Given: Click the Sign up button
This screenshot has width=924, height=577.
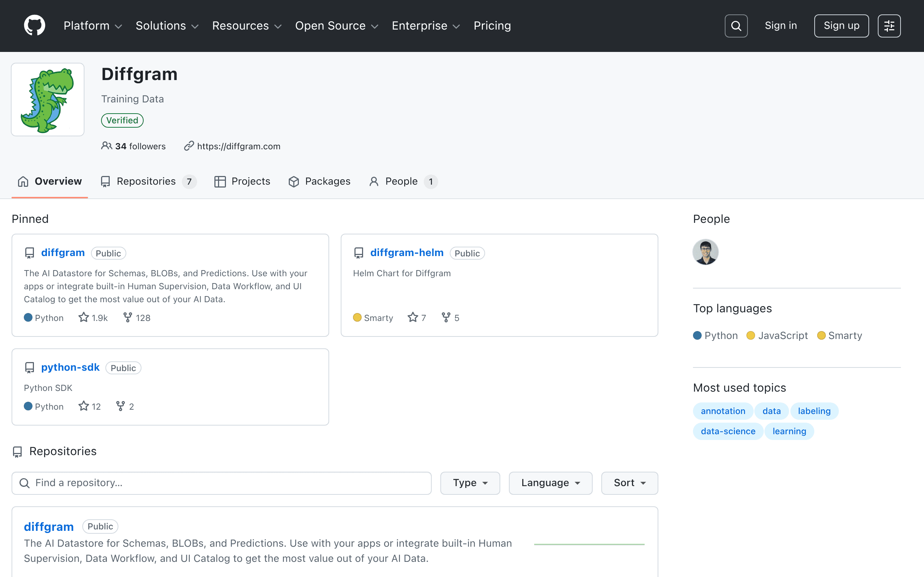Looking at the screenshot, I should pyautogui.click(x=841, y=26).
